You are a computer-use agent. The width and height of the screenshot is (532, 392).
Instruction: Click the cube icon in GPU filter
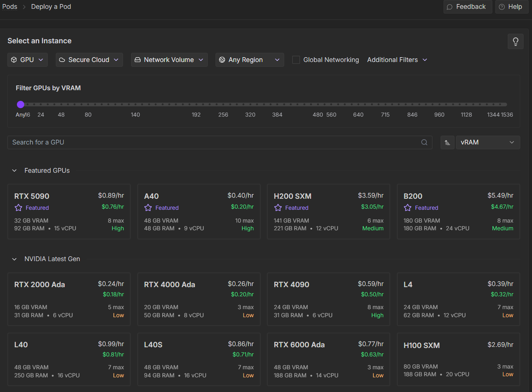pyautogui.click(x=14, y=60)
